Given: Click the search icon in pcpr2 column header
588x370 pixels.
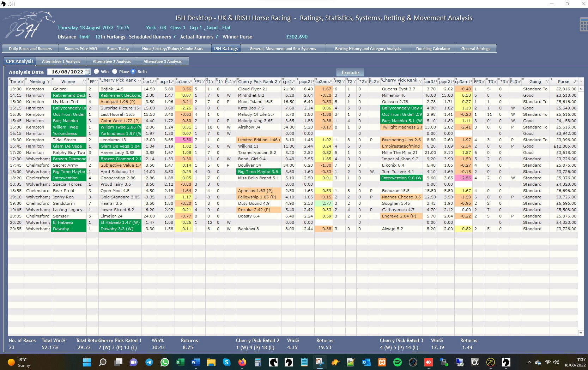Looking at the screenshot, I should click(x=313, y=82).
